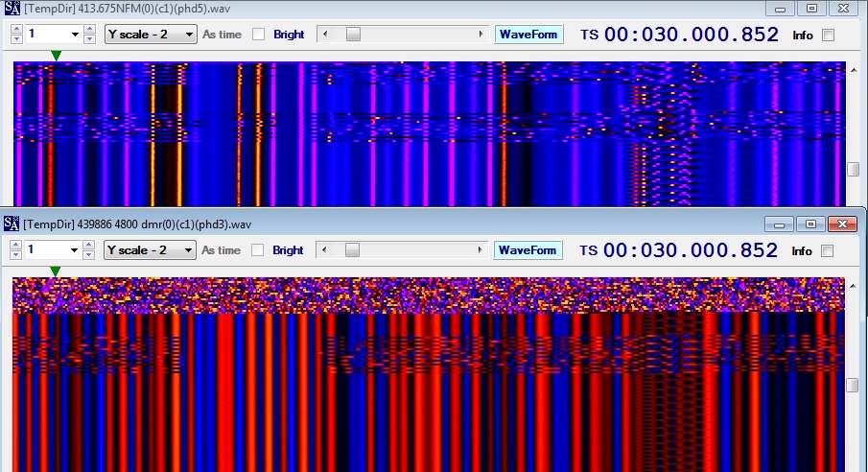Screen dimensions: 868x472
Task: Click WaveForm button in 439886 dmr window
Action: click(x=528, y=250)
